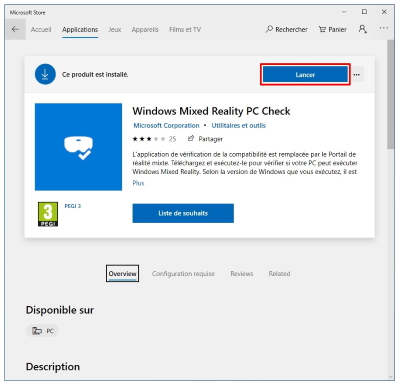Maximize the Microsoft Store window
The image size is (400, 386).
(x=364, y=12)
